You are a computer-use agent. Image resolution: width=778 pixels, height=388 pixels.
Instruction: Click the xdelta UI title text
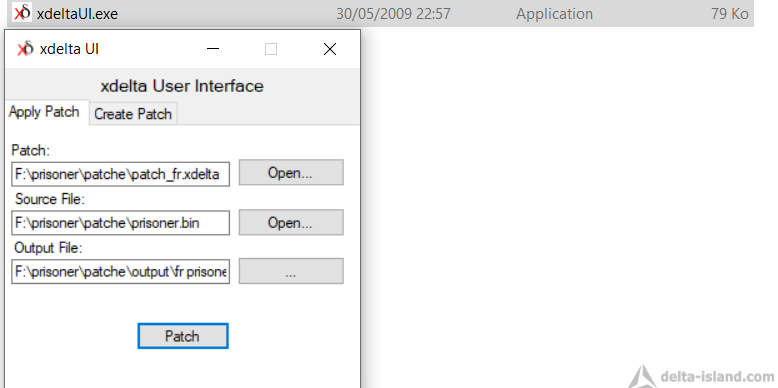pos(69,49)
